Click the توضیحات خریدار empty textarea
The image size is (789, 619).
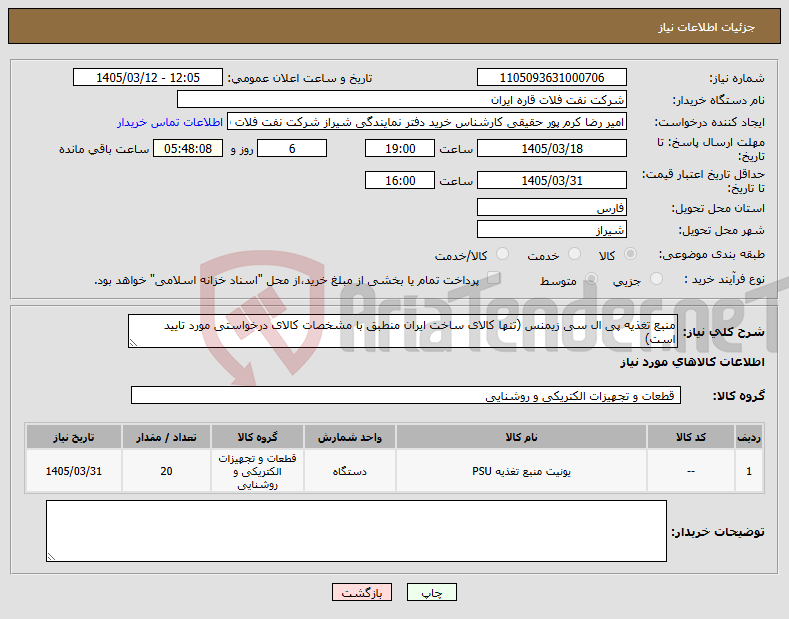(356, 531)
